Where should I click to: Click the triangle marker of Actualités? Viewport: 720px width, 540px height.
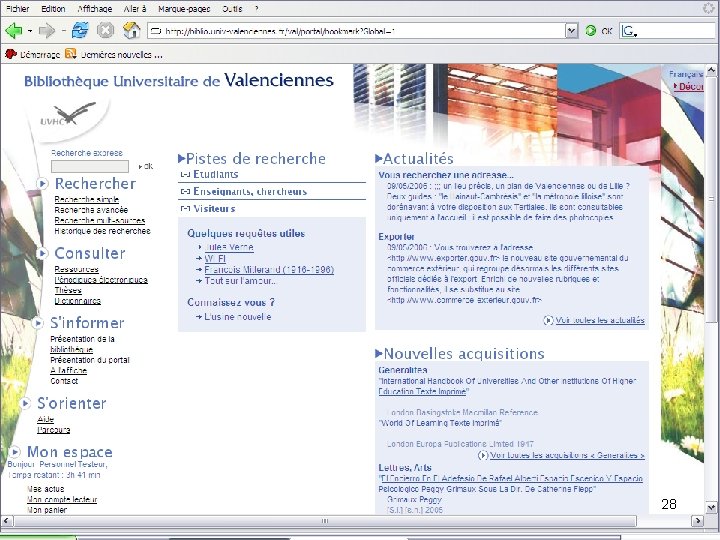pos(378,159)
